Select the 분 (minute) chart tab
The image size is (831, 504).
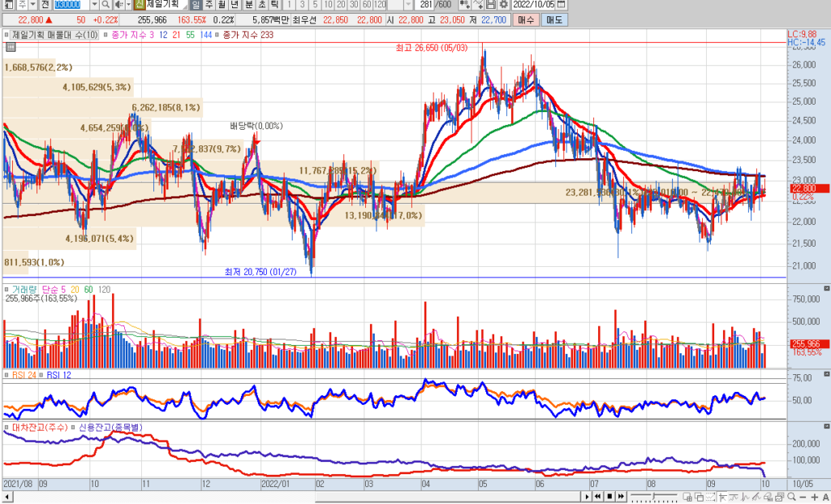click(x=248, y=5)
